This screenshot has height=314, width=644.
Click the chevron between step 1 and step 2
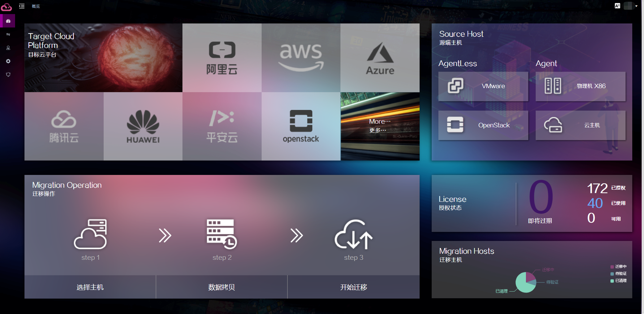(165, 235)
